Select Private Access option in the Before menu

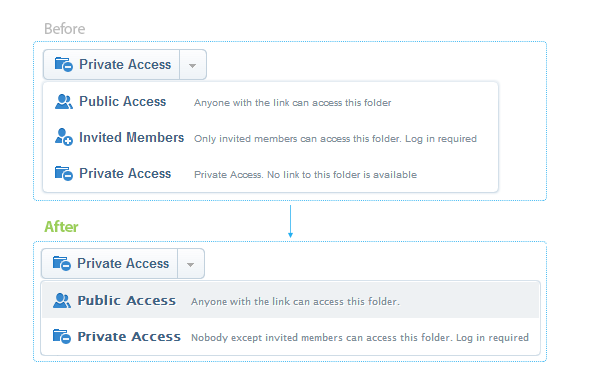270,174
